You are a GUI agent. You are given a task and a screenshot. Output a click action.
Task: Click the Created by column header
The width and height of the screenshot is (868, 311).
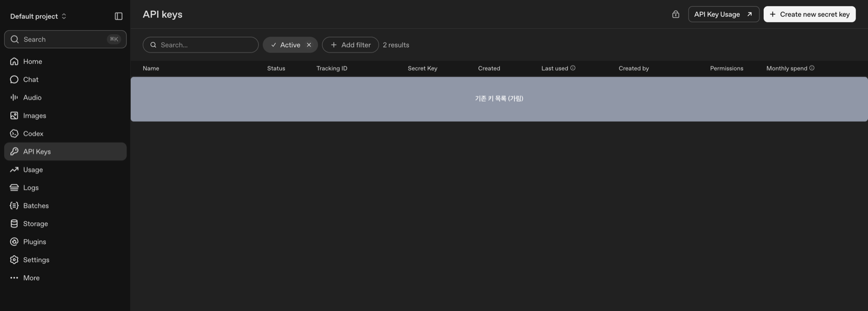[x=634, y=68]
